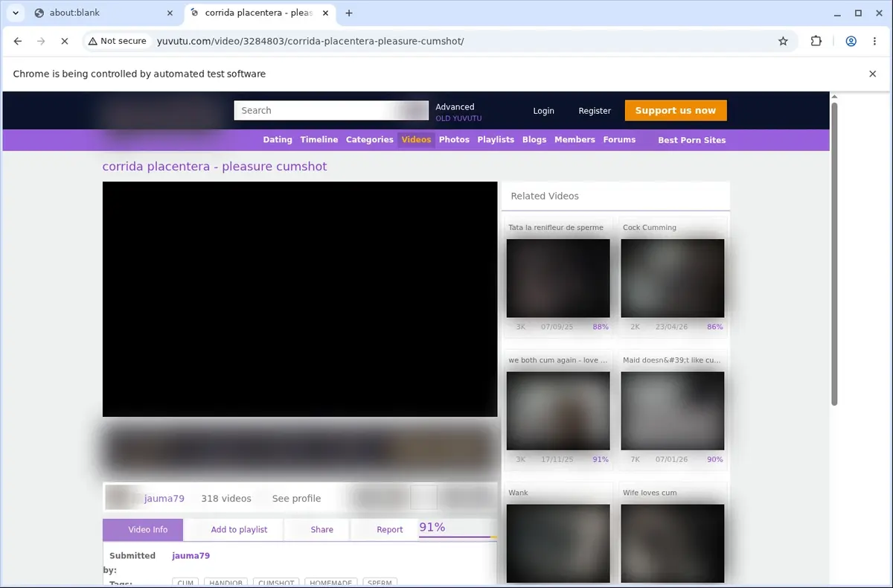View the Not secure site info chip
The width and height of the screenshot is (893, 588).
coord(118,42)
